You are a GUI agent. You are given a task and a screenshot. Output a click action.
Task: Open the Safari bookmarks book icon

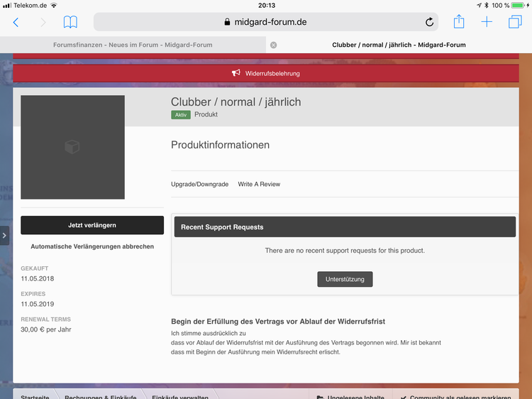[70, 23]
